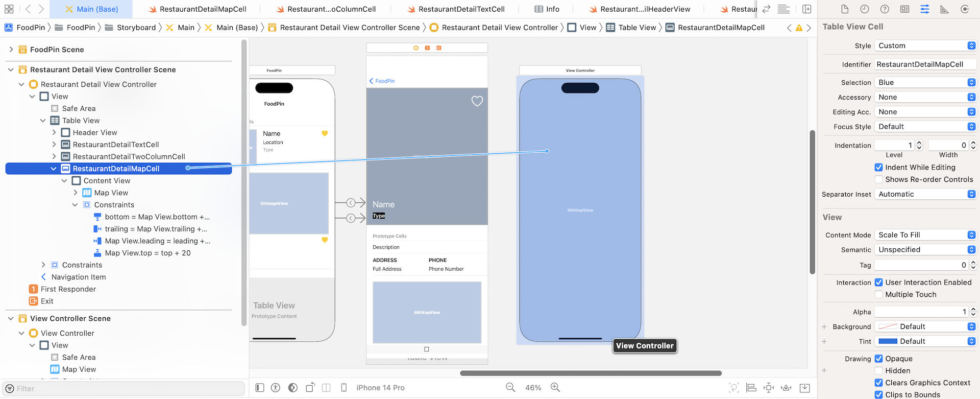
Task: Show the Identity inspector
Action: pos(904,9)
